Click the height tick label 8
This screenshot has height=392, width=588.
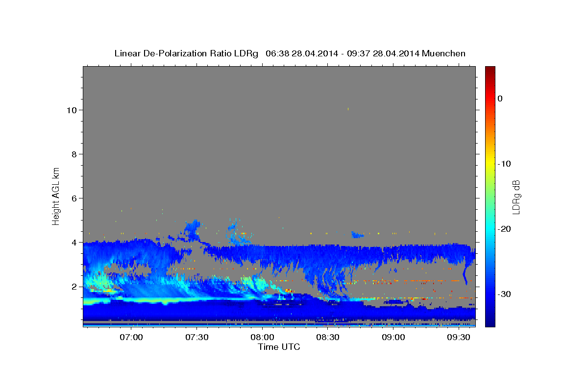point(73,154)
